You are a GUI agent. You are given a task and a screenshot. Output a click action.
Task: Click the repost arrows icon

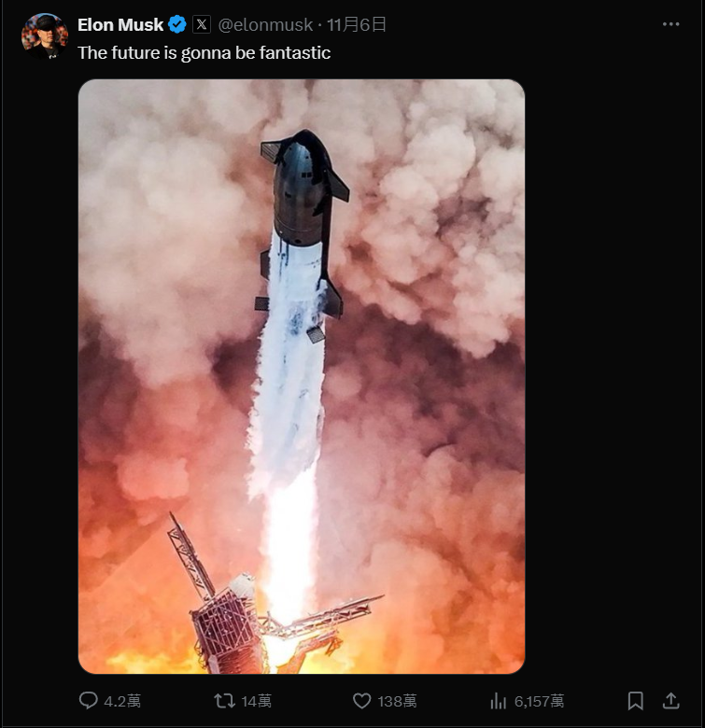(x=224, y=701)
